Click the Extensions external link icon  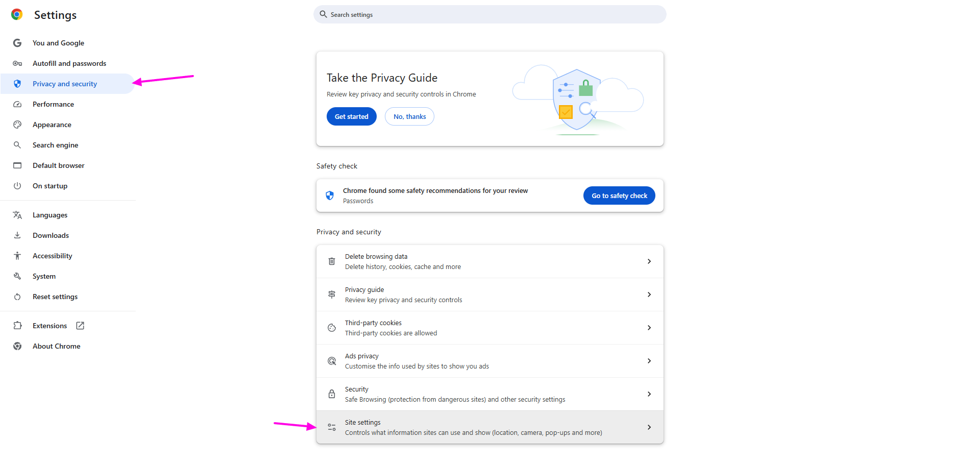(x=80, y=326)
